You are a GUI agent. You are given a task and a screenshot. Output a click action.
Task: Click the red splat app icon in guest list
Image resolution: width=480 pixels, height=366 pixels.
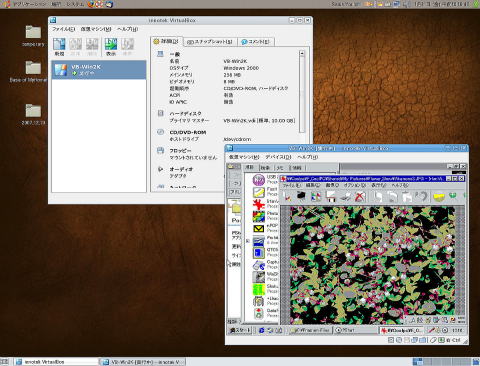(x=259, y=204)
